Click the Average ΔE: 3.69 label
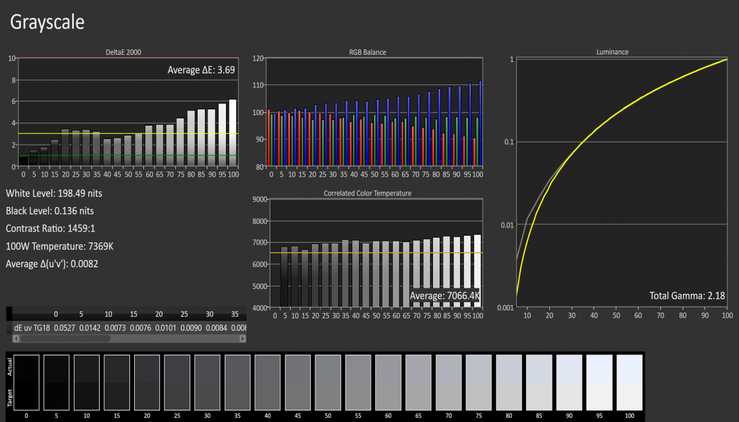 201,70
